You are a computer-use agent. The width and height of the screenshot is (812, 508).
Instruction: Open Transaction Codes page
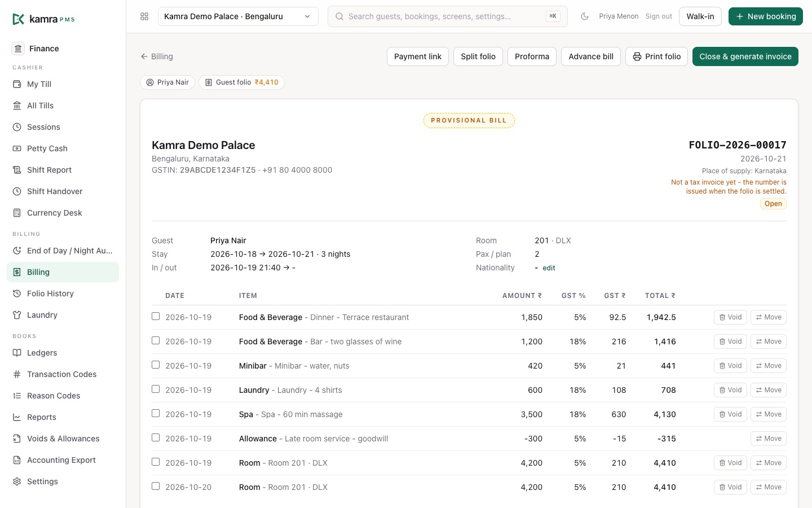coord(63,374)
